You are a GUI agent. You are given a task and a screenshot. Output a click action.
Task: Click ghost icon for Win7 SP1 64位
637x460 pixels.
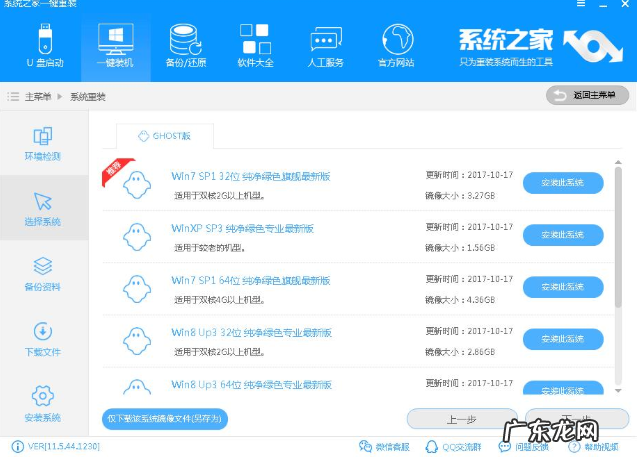point(137,289)
